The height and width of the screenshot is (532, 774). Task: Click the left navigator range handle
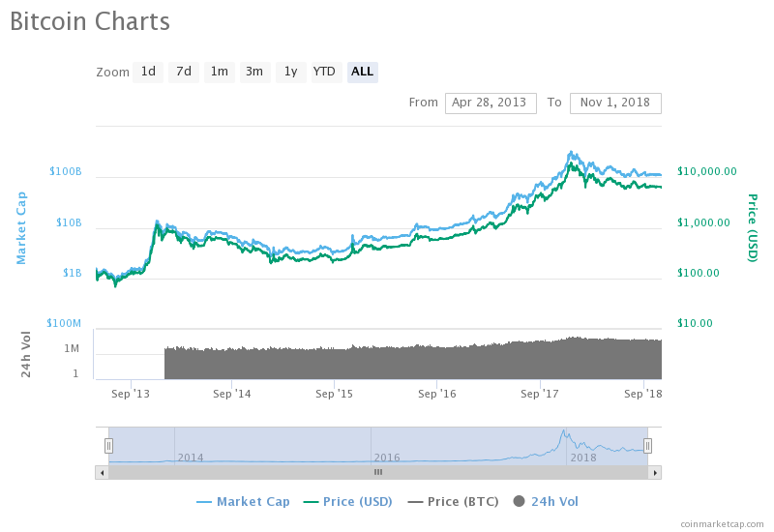click(x=109, y=446)
